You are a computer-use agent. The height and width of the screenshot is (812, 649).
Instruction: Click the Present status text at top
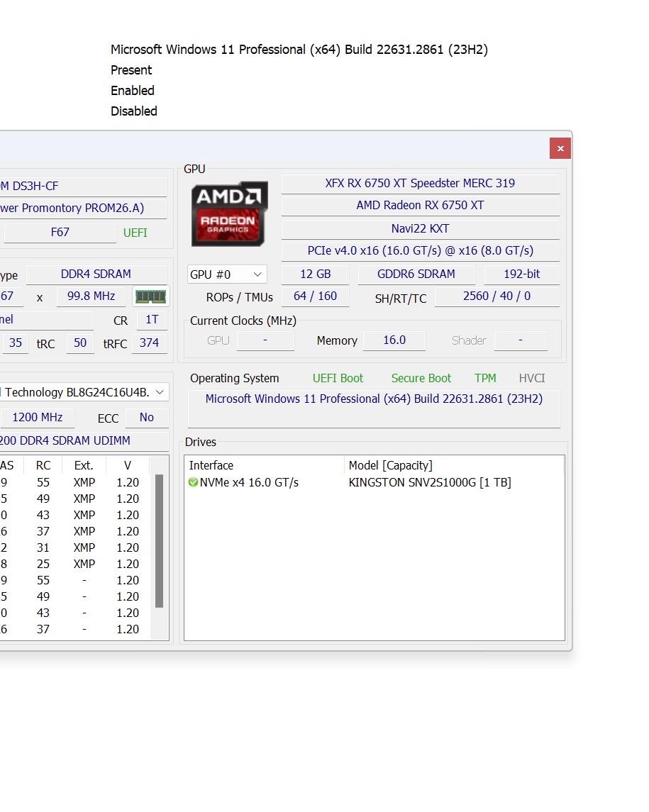click(131, 70)
